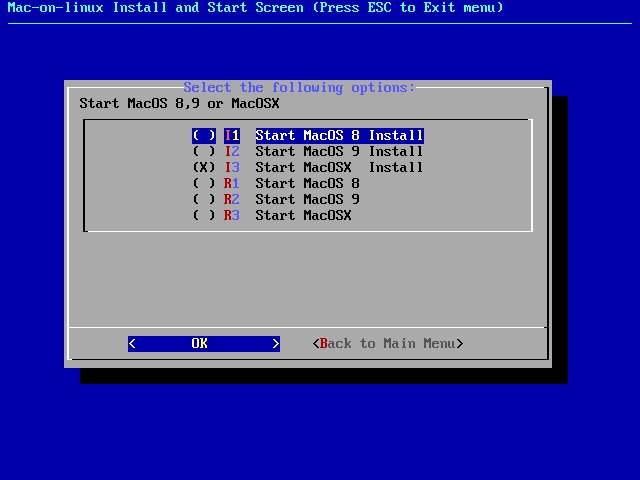Click the 'Start MacOS 8,9 or MacOSX' prompt text
This screenshot has width=640, height=480.
[180, 104]
